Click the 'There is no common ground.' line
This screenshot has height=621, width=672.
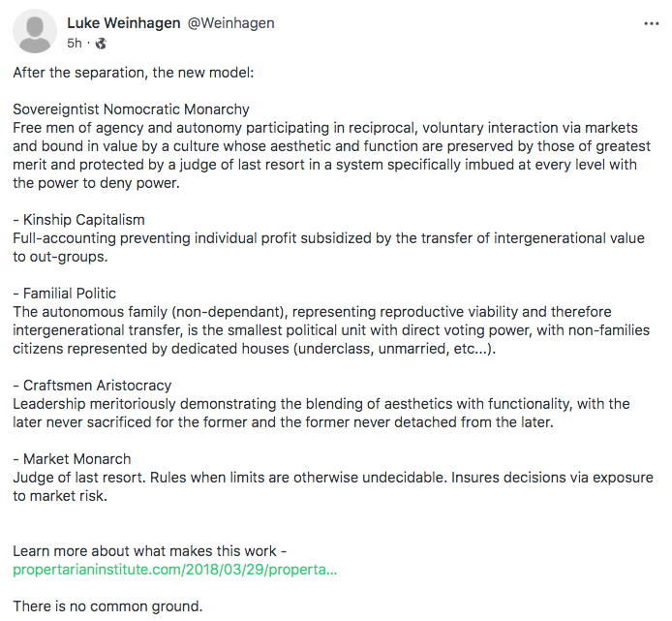[x=107, y=606]
